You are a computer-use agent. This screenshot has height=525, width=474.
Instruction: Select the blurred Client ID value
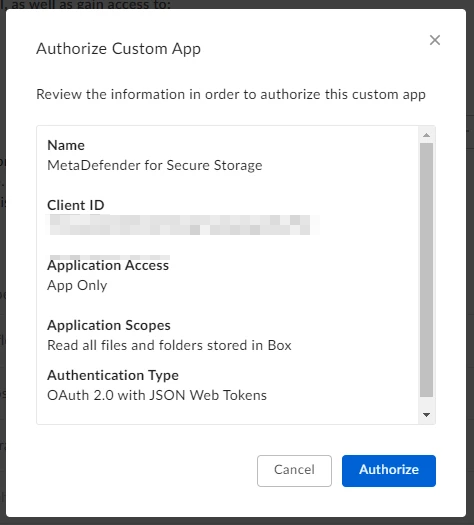[x=181, y=225]
